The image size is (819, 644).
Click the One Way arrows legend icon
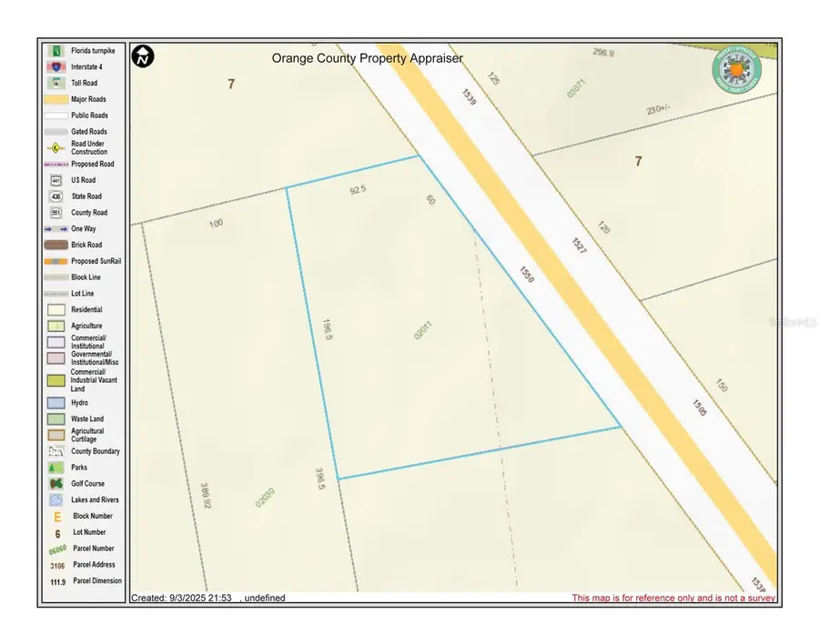[56, 229]
